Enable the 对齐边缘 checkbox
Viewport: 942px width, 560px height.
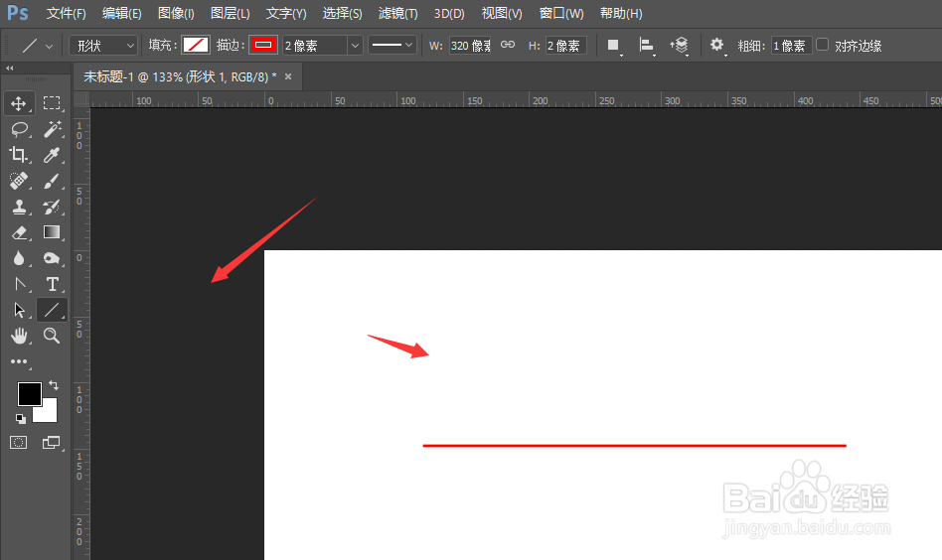[823, 45]
